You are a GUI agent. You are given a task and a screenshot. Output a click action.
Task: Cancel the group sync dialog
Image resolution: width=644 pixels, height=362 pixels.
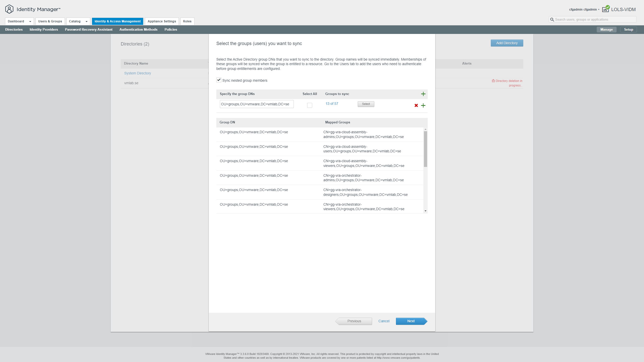[x=384, y=321]
